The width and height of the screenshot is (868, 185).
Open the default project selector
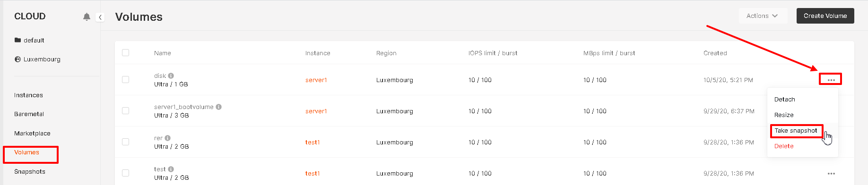pyautogui.click(x=29, y=40)
